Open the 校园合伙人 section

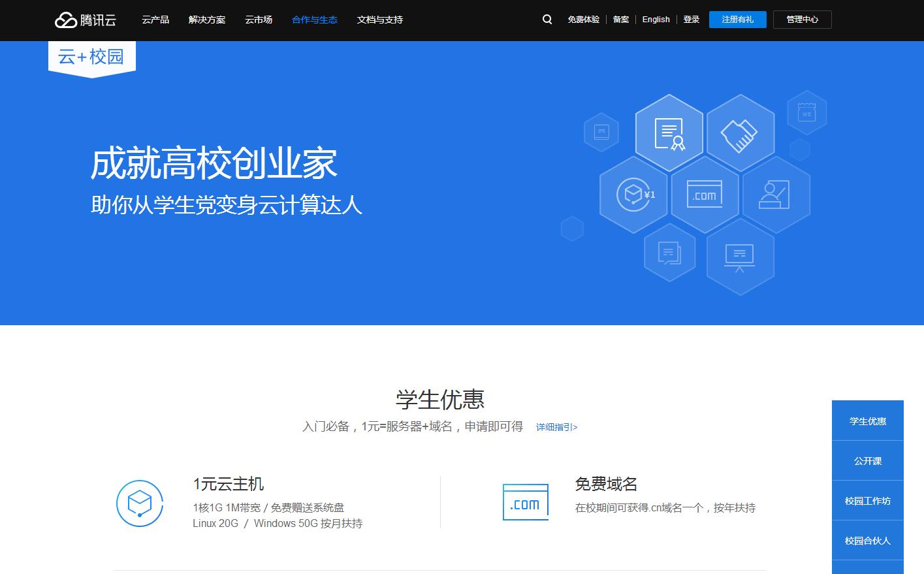867,541
